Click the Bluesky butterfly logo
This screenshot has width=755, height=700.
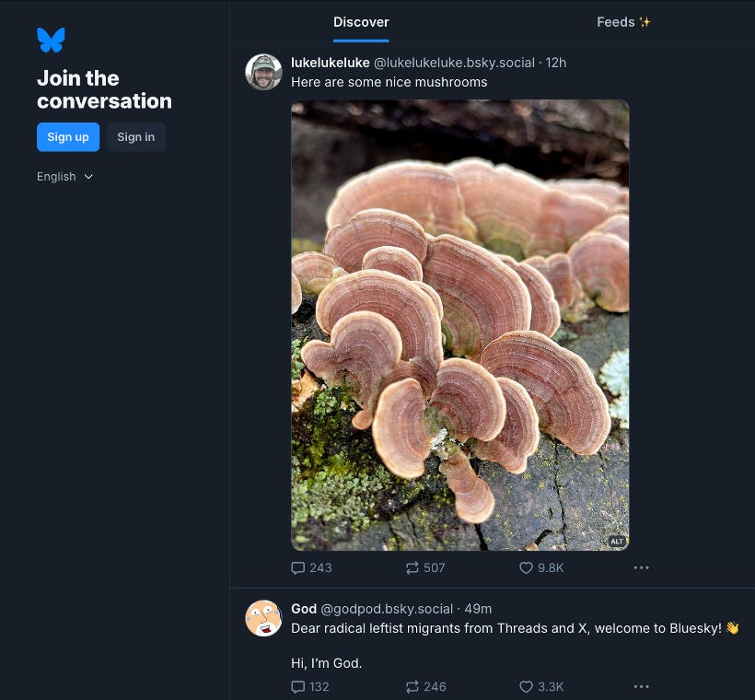(x=51, y=40)
